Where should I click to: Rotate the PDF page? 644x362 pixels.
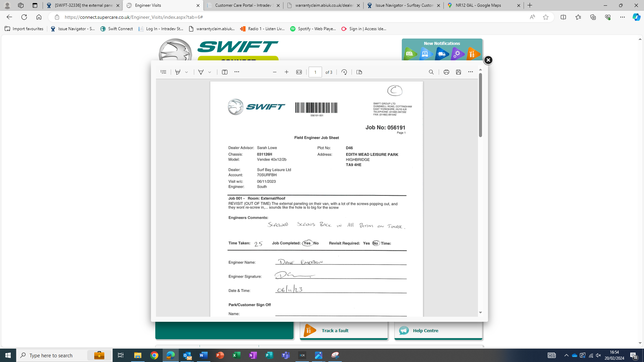pyautogui.click(x=344, y=72)
